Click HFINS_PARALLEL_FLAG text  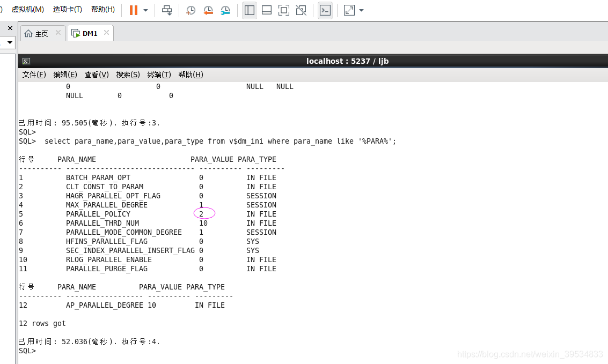point(107,241)
